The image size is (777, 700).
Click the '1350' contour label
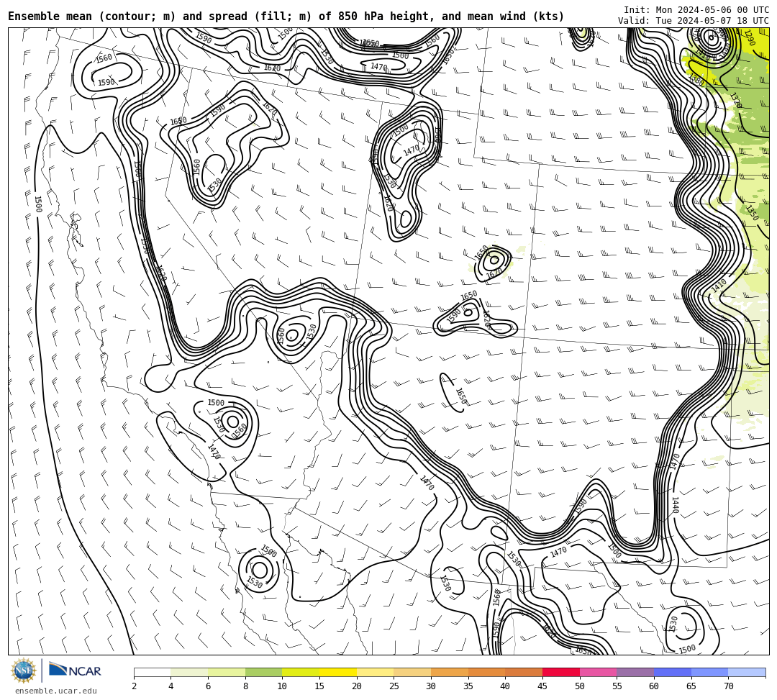752,213
